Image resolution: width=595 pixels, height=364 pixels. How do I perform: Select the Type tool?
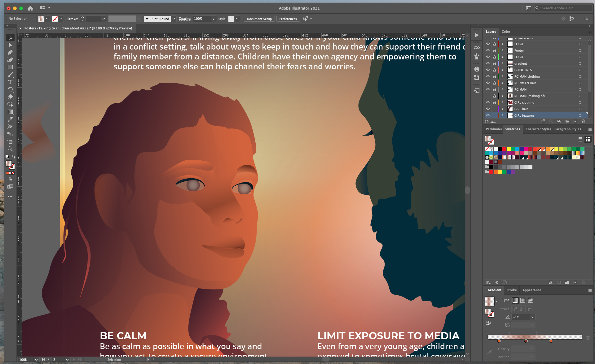pos(10,82)
